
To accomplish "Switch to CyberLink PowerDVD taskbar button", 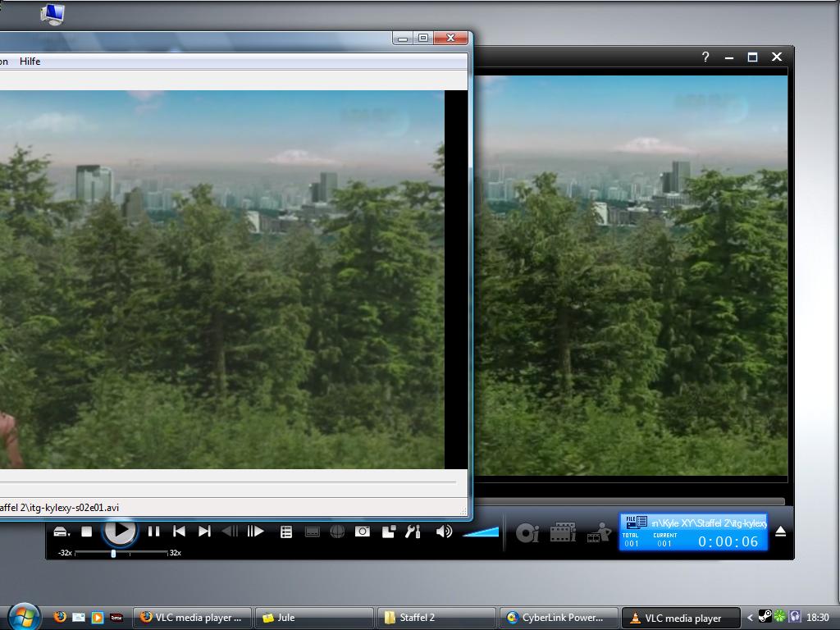I will (x=558, y=618).
